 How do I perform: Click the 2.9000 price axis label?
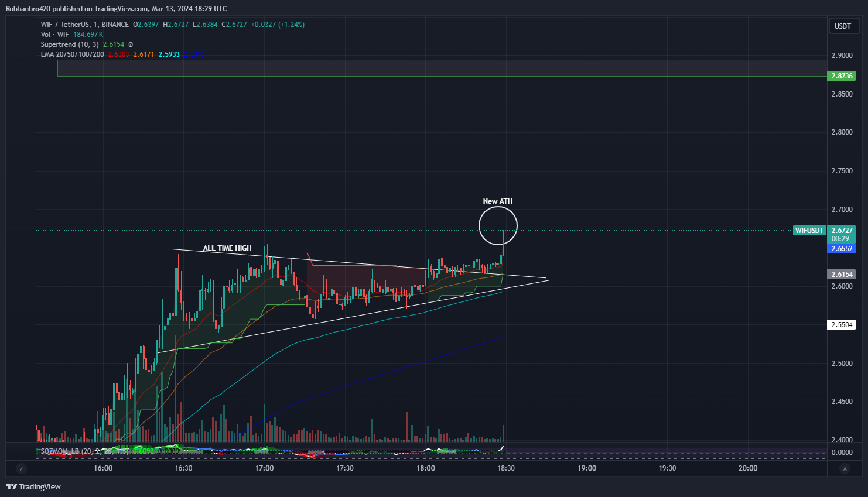842,56
